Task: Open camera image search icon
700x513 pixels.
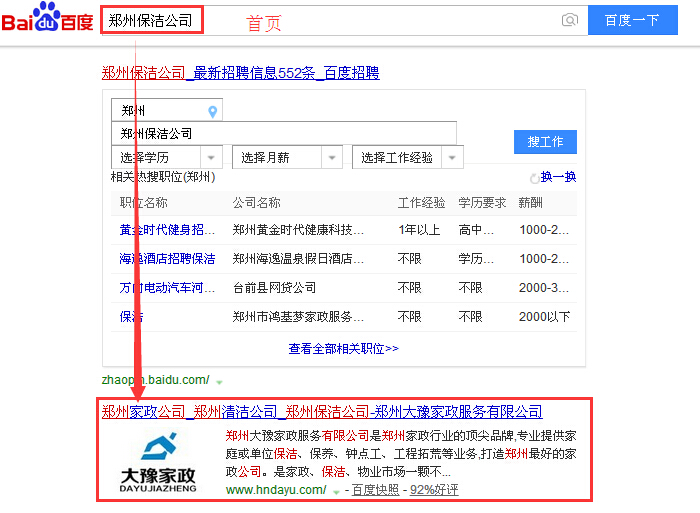Action: point(570,20)
